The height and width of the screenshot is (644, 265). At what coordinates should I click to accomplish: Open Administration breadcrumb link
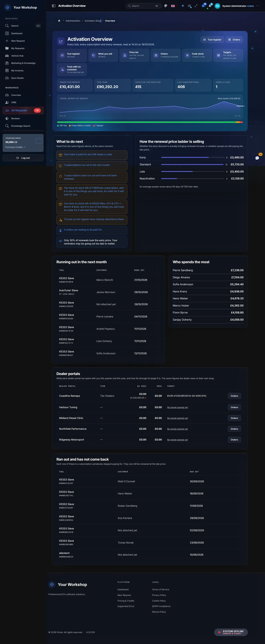coord(73,21)
